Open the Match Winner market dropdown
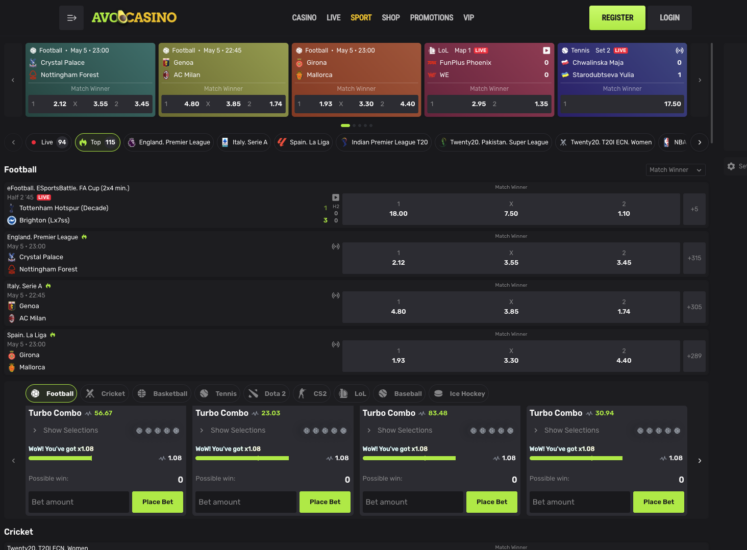 click(x=675, y=170)
